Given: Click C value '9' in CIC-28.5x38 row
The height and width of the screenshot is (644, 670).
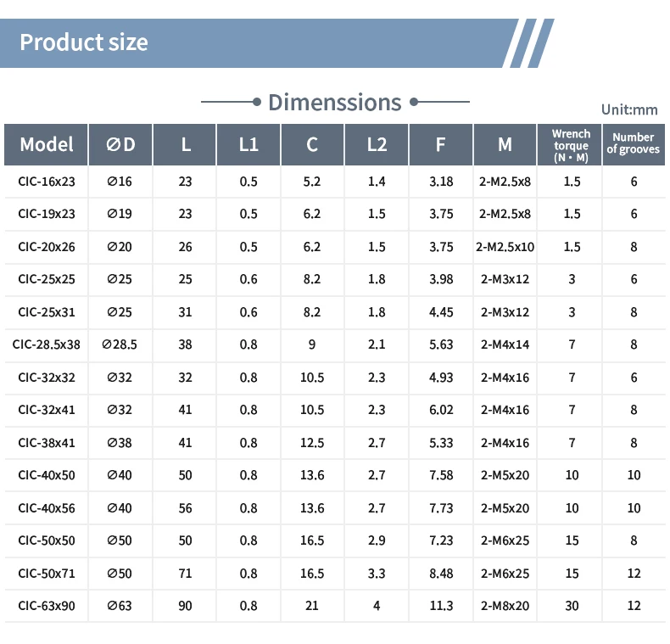Looking at the screenshot, I should [x=312, y=344].
